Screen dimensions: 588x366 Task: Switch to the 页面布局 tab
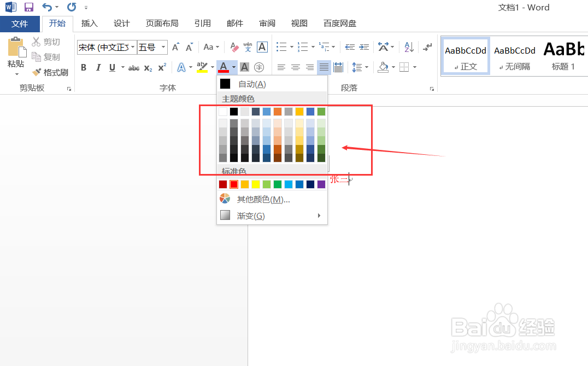pos(162,24)
